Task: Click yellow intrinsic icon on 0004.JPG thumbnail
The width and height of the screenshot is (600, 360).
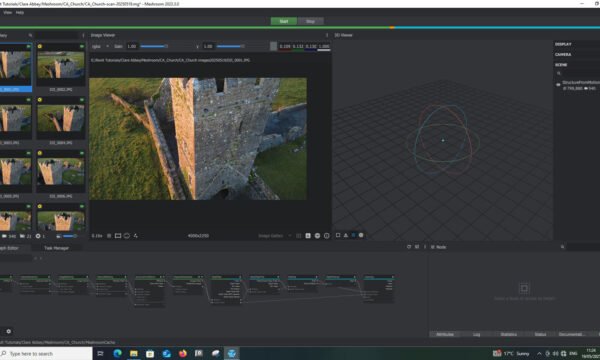Action: [x=40, y=100]
